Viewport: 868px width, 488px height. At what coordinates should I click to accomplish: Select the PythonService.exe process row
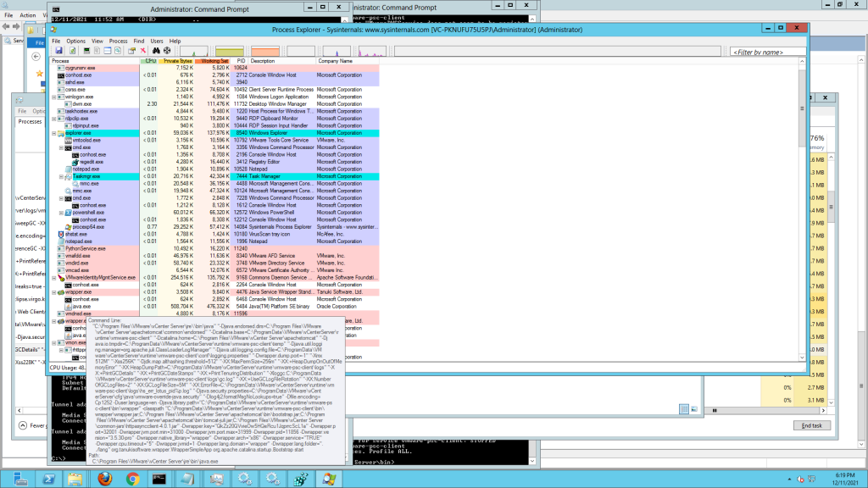point(214,249)
